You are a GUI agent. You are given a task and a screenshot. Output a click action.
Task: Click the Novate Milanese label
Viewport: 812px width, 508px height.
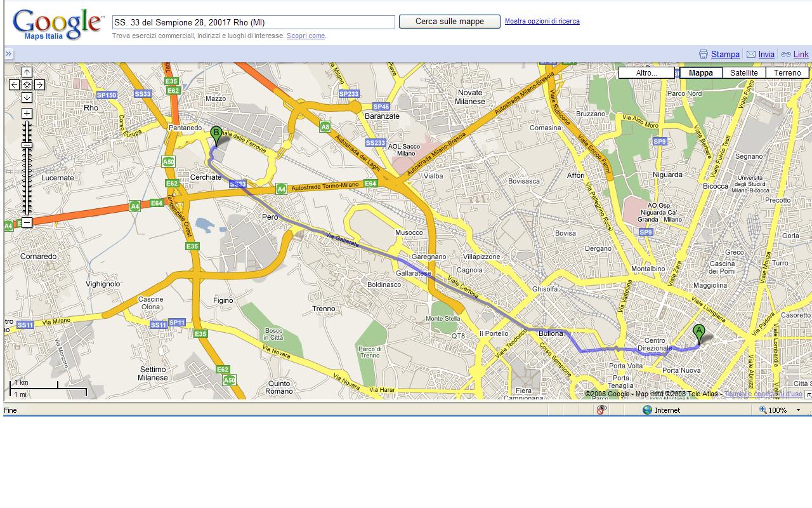(470, 97)
